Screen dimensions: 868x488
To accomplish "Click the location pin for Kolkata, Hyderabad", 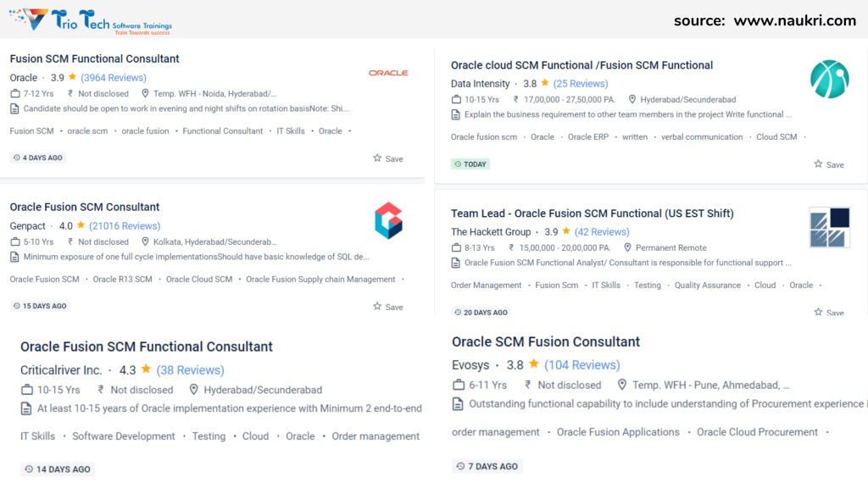I will 145,241.
